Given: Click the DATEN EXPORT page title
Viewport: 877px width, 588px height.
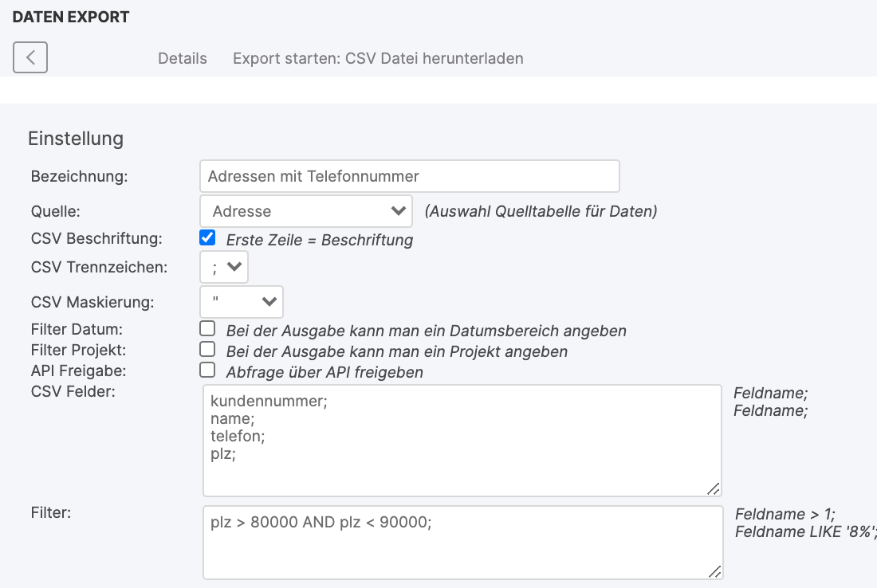Looking at the screenshot, I should (71, 17).
